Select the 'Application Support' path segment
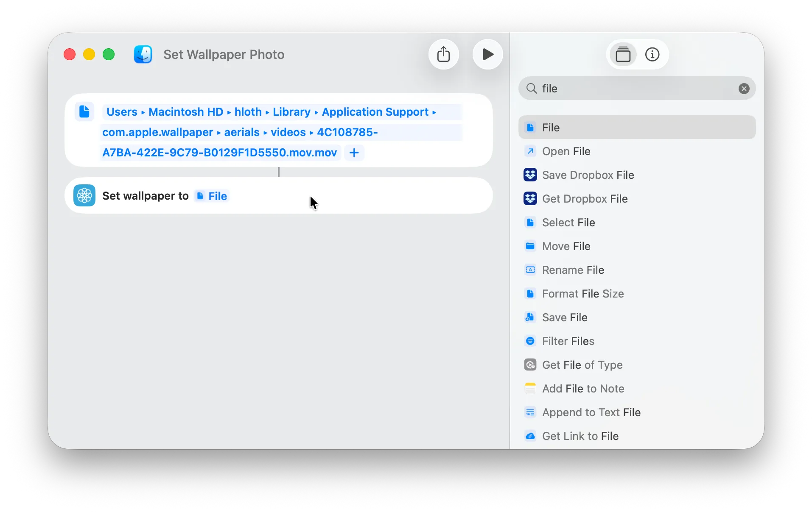 pos(375,112)
